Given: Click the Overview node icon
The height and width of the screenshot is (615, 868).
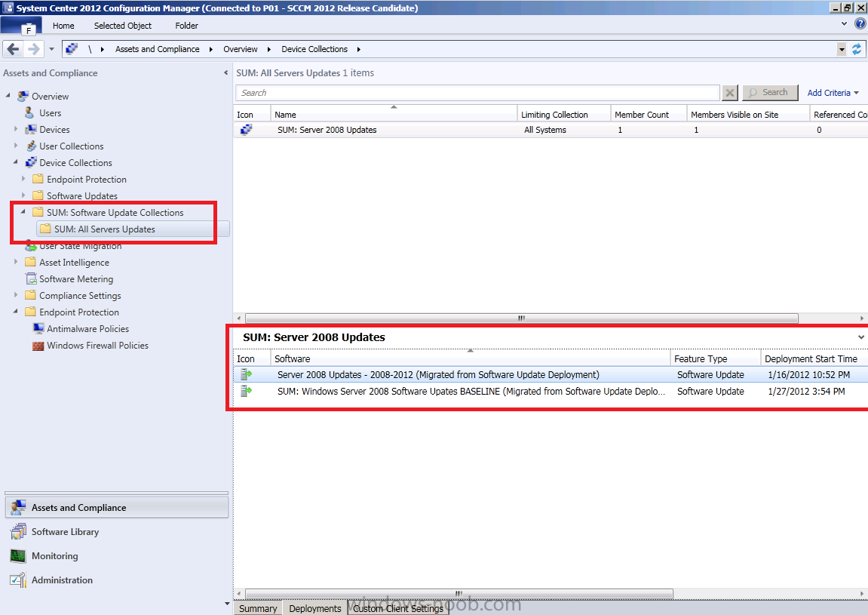Looking at the screenshot, I should 23,97.
